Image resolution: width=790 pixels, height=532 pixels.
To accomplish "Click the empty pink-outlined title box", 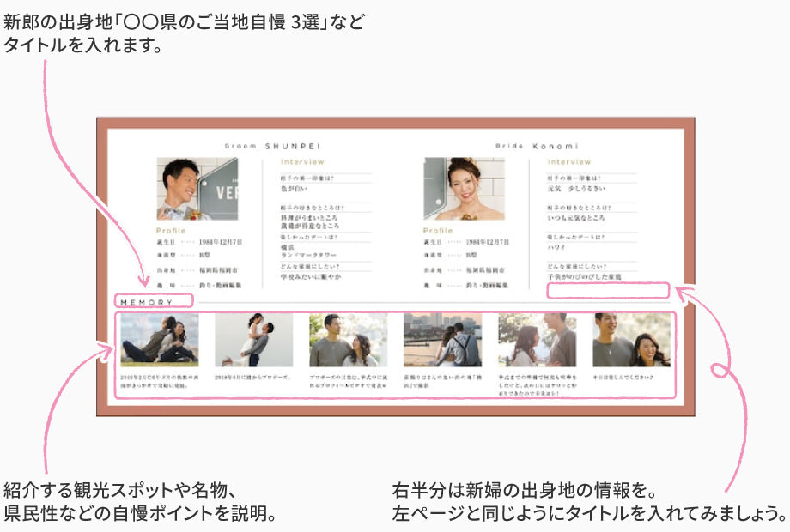I will click(607, 292).
